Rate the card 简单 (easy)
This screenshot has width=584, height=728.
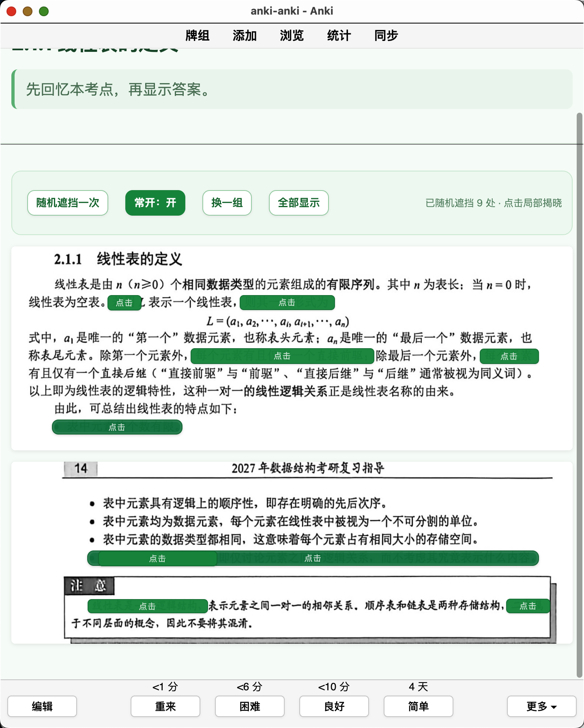pyautogui.click(x=419, y=707)
